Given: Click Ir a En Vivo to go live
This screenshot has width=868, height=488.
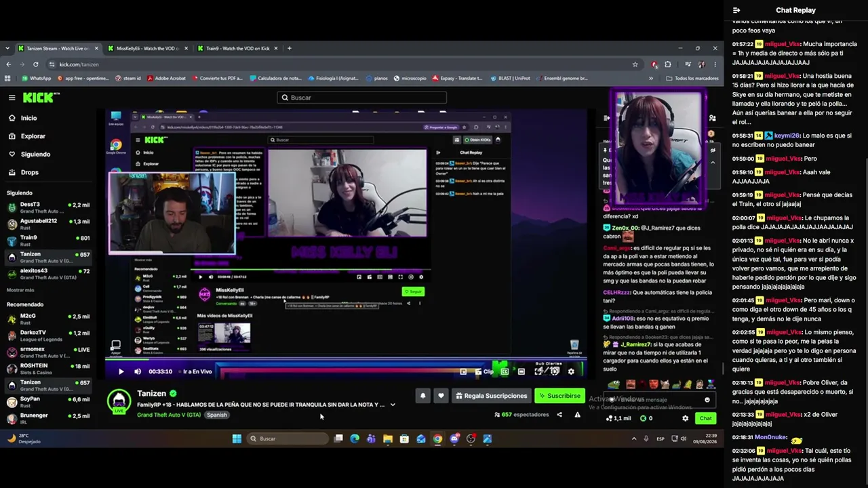Looking at the screenshot, I should point(196,371).
